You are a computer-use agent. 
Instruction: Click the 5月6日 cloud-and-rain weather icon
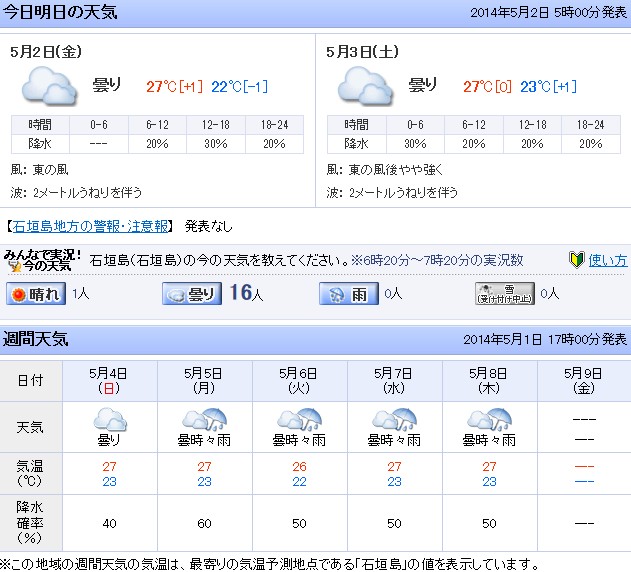(299, 420)
